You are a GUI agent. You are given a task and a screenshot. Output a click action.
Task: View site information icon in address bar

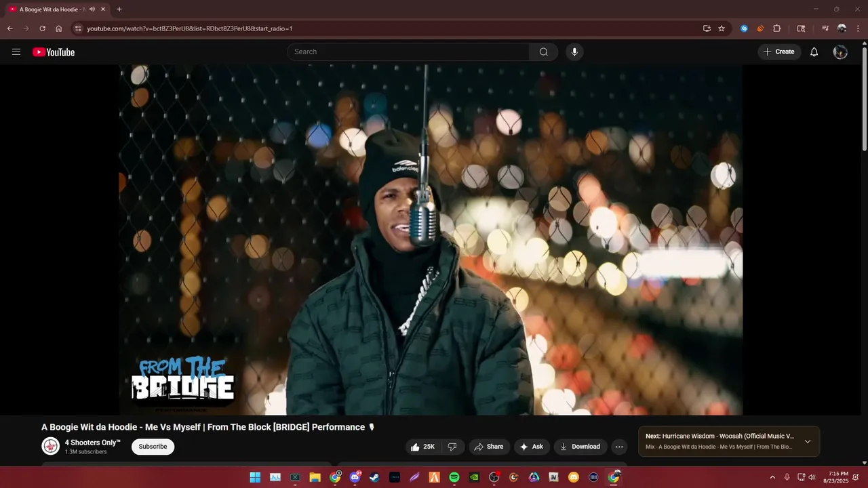click(x=78, y=28)
